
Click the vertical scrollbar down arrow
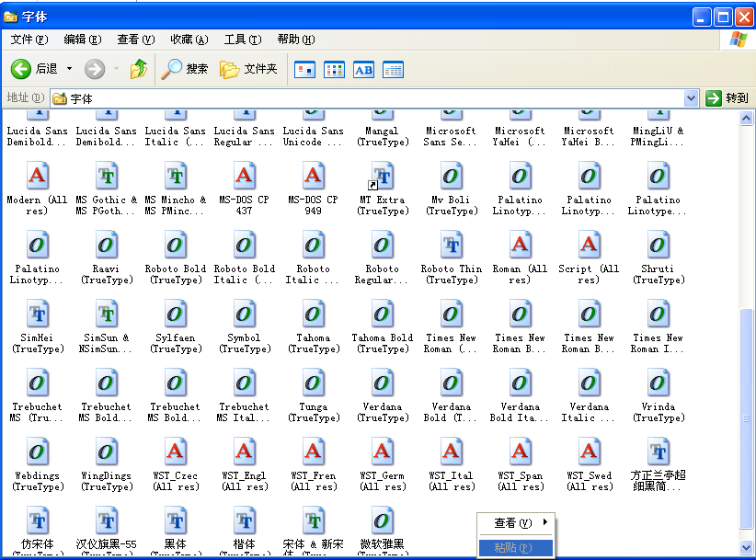pyautogui.click(x=746, y=547)
